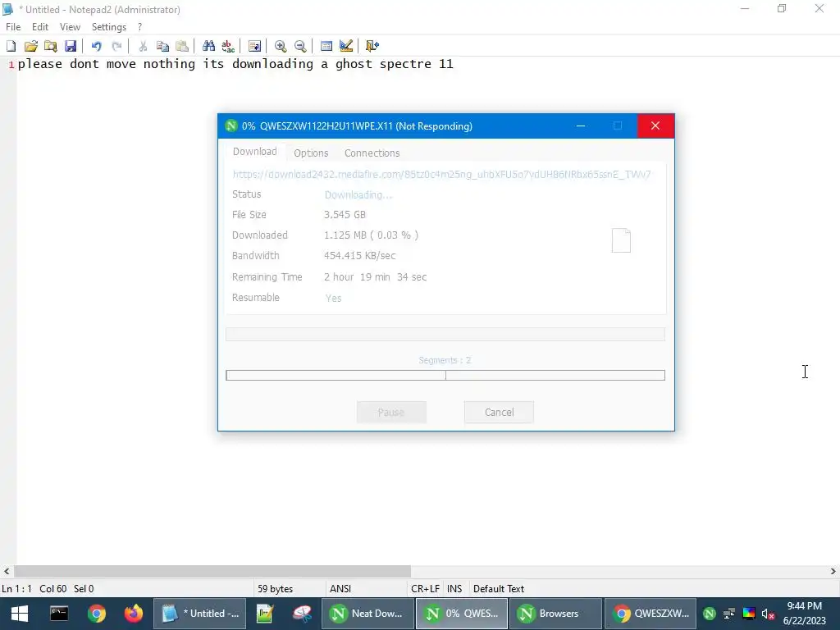Switch to the Options tab

pos(311,153)
